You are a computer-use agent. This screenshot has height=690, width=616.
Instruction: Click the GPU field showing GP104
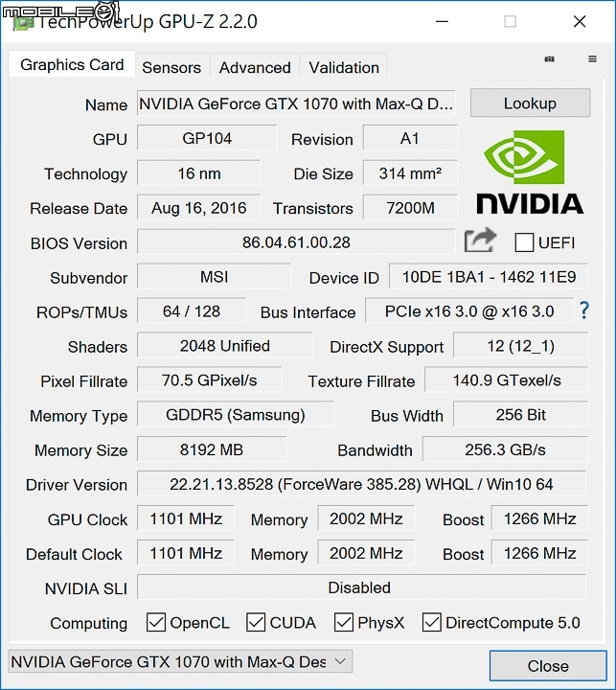coord(207,138)
